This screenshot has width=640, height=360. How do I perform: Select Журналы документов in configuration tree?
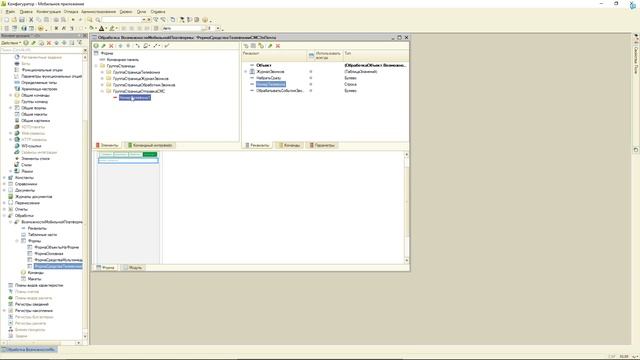click(x=33, y=197)
